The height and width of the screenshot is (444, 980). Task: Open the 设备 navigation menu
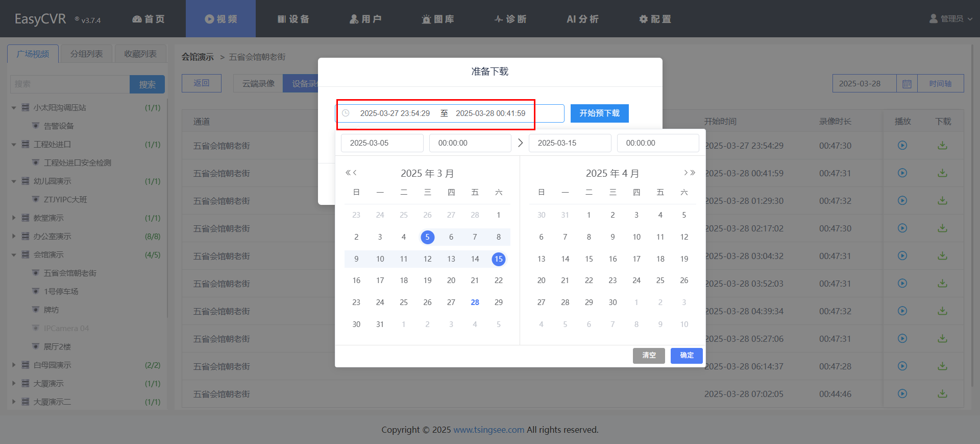coord(293,19)
